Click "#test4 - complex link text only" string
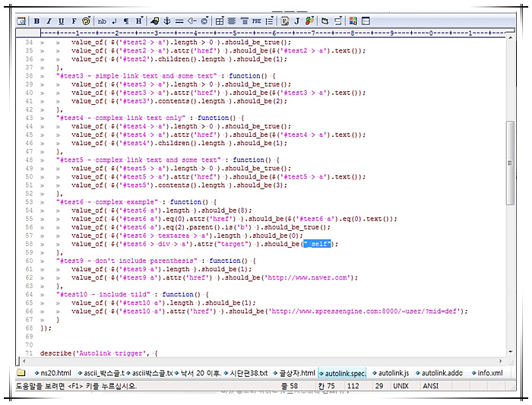Viewport: 532px width, 405px height. tap(121, 118)
